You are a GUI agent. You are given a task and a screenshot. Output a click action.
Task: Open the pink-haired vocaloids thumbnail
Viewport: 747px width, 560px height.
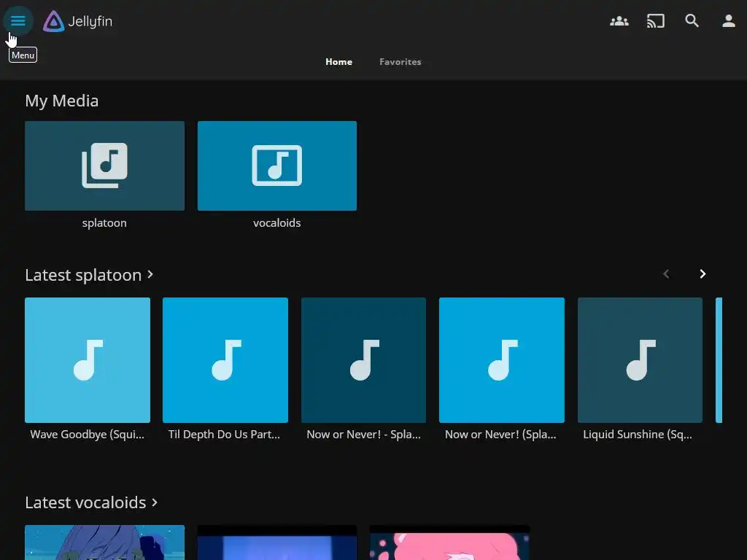pyautogui.click(x=449, y=542)
